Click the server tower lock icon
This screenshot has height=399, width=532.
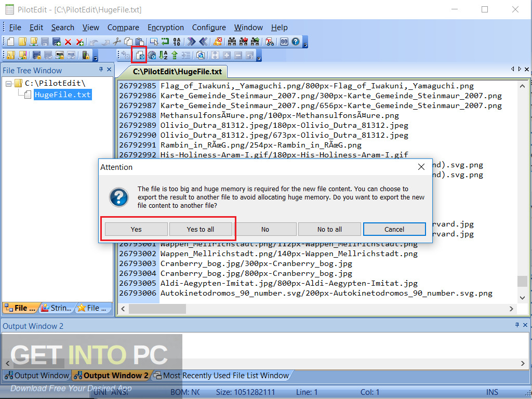click(x=86, y=55)
